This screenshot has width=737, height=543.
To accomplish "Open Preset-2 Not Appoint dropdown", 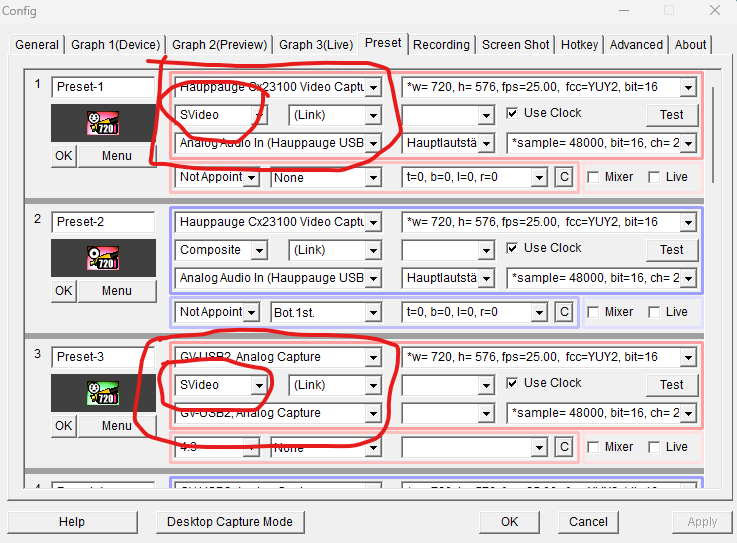I will click(x=251, y=312).
